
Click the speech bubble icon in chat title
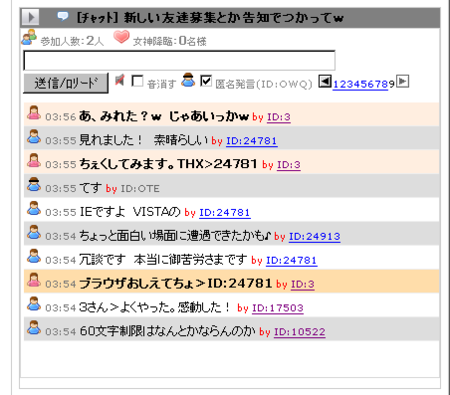pyautogui.click(x=63, y=16)
